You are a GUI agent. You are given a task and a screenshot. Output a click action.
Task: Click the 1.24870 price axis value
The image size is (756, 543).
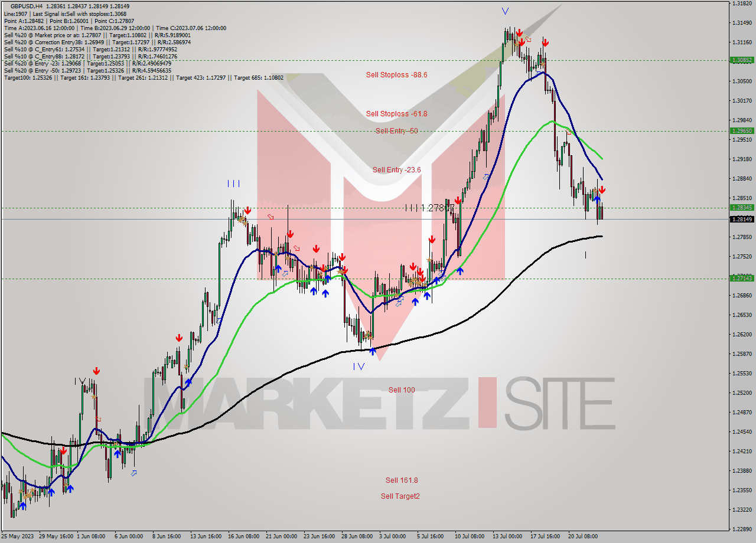click(x=741, y=413)
